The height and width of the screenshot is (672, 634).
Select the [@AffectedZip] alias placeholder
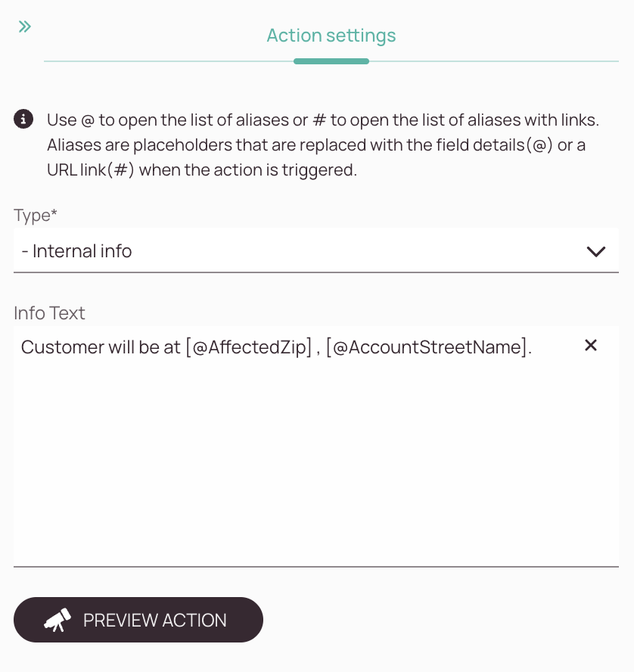pos(248,347)
